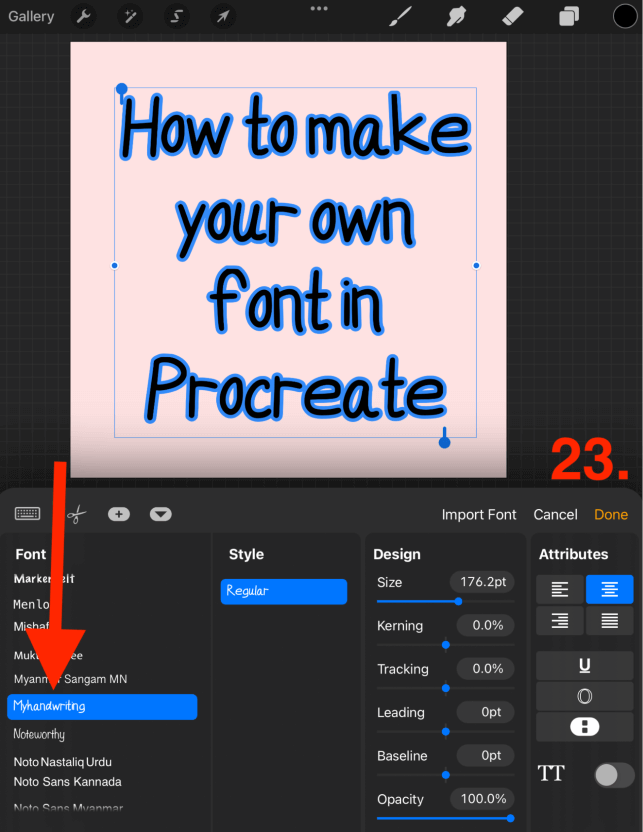Toggle outline text attribute
The image size is (643, 832).
click(585, 696)
